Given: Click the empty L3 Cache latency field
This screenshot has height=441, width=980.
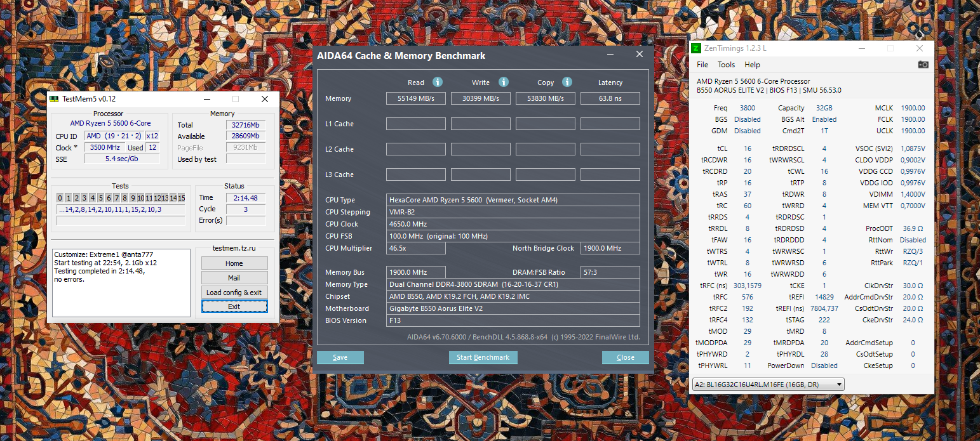Looking at the screenshot, I should 610,174.
